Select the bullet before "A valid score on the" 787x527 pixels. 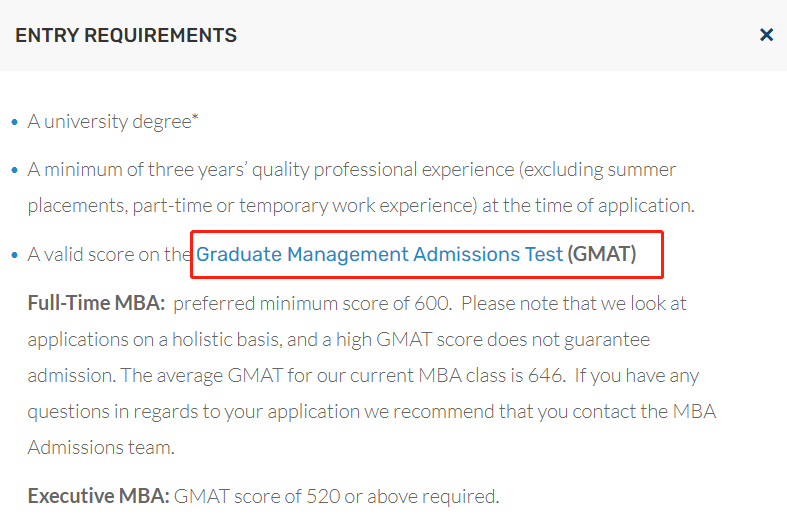15,255
